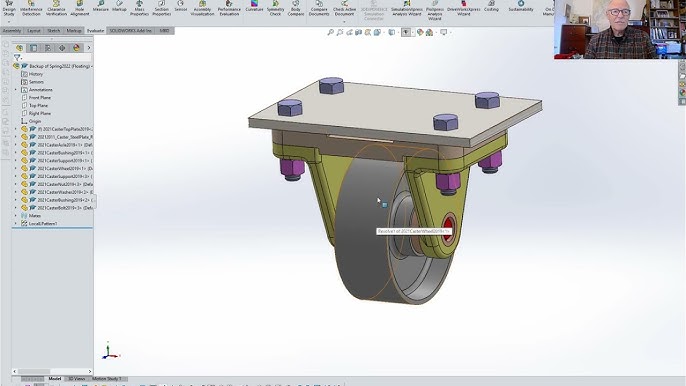Open the Edit Appearance color wheel

(x=420, y=32)
